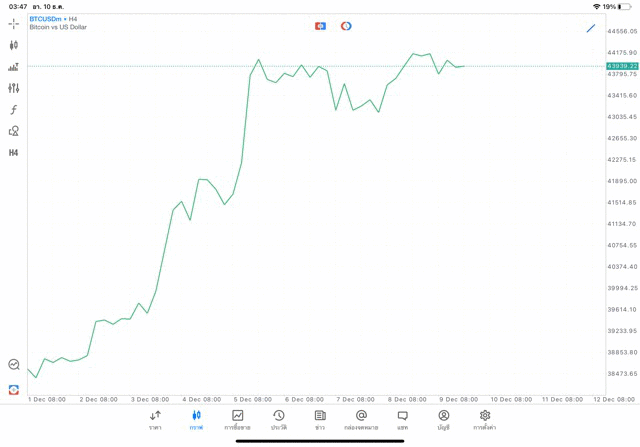The height and width of the screenshot is (447, 640).
Task: Tap the red-blue trade panel icon at bottom left
Action: point(14,389)
